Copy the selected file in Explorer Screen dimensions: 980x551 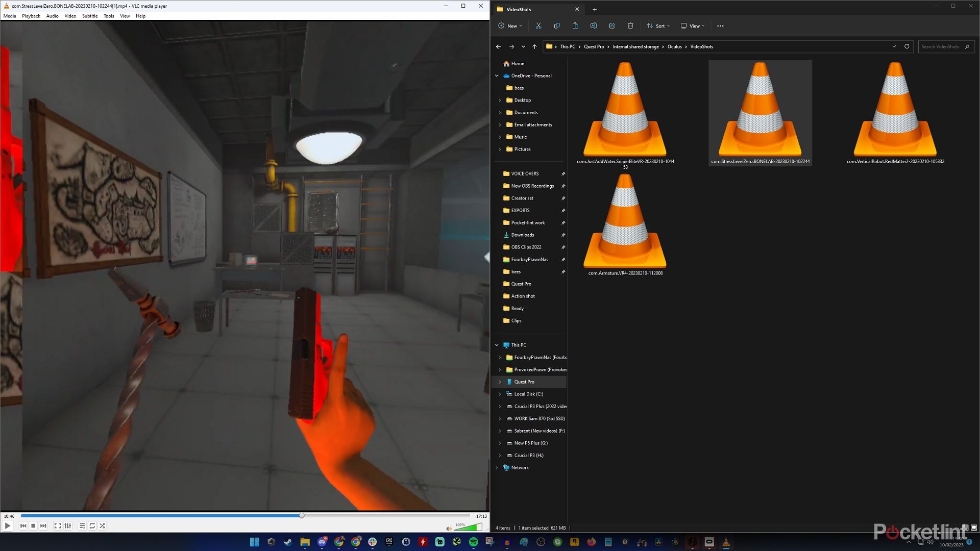pos(557,26)
